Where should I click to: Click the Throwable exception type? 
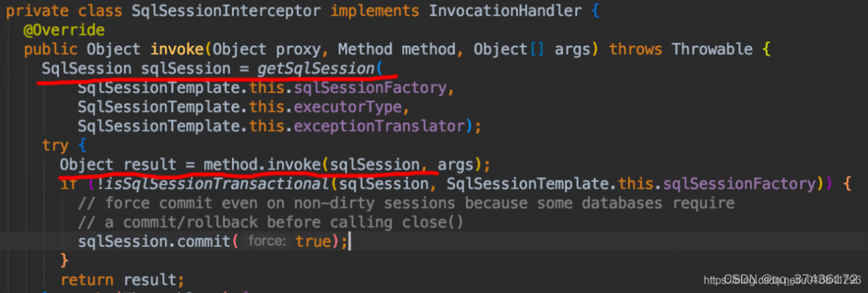coord(712,50)
